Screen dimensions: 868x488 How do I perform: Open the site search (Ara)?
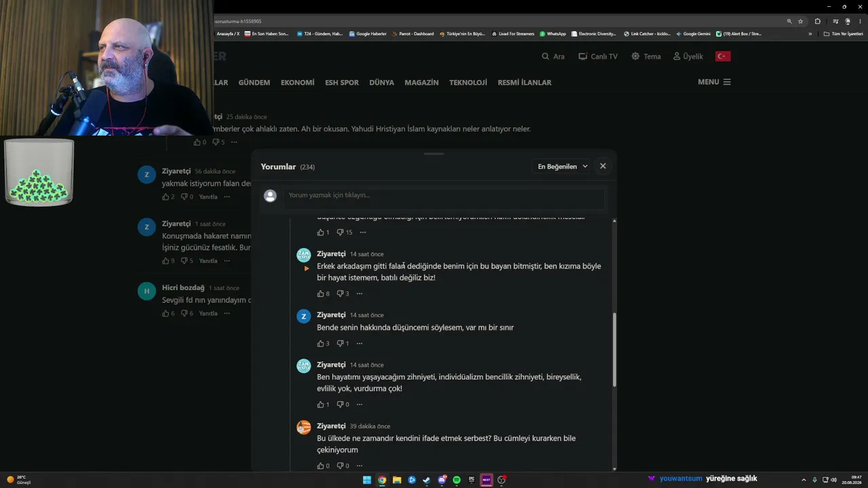[x=553, y=56]
